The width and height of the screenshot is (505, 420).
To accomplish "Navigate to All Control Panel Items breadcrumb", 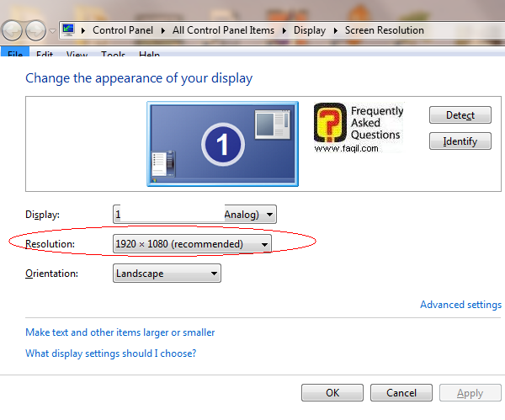I will [x=223, y=30].
